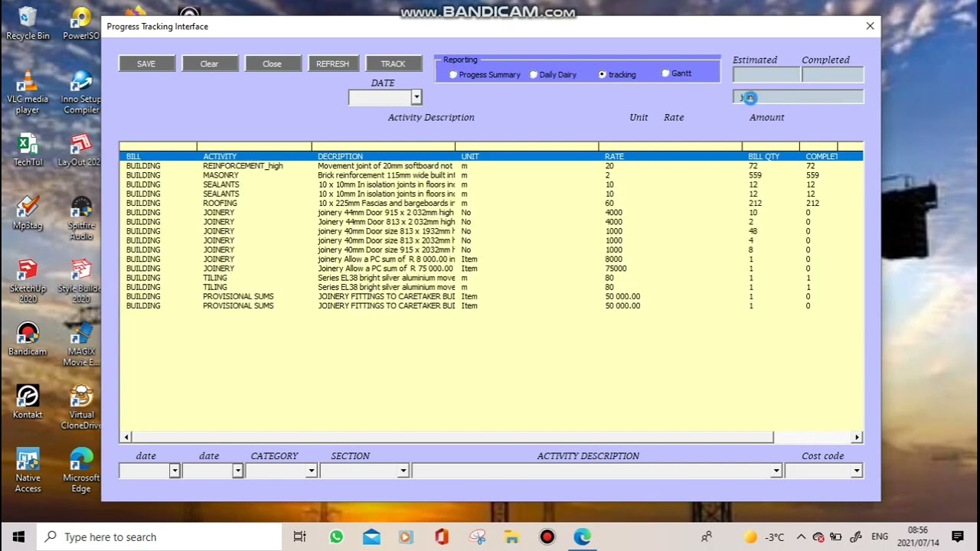Click the REFRESH button

point(333,64)
